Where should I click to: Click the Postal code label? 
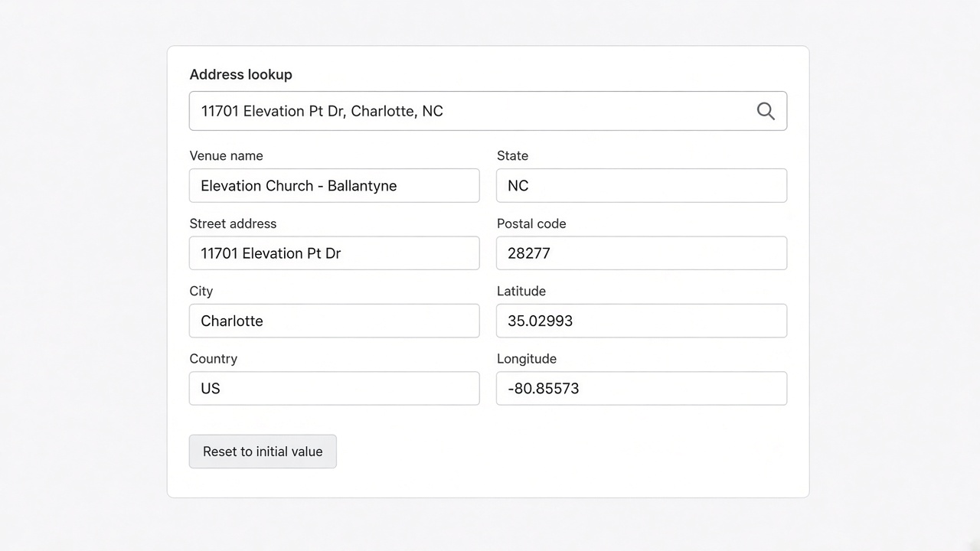pyautogui.click(x=531, y=223)
